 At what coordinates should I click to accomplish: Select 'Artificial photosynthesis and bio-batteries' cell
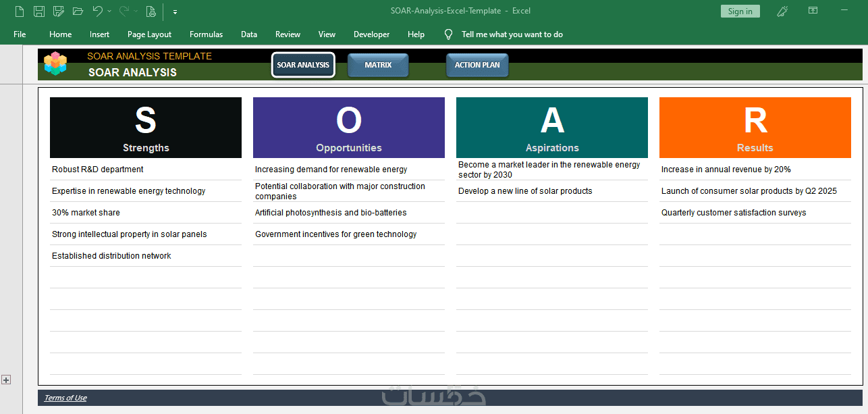[x=349, y=213]
